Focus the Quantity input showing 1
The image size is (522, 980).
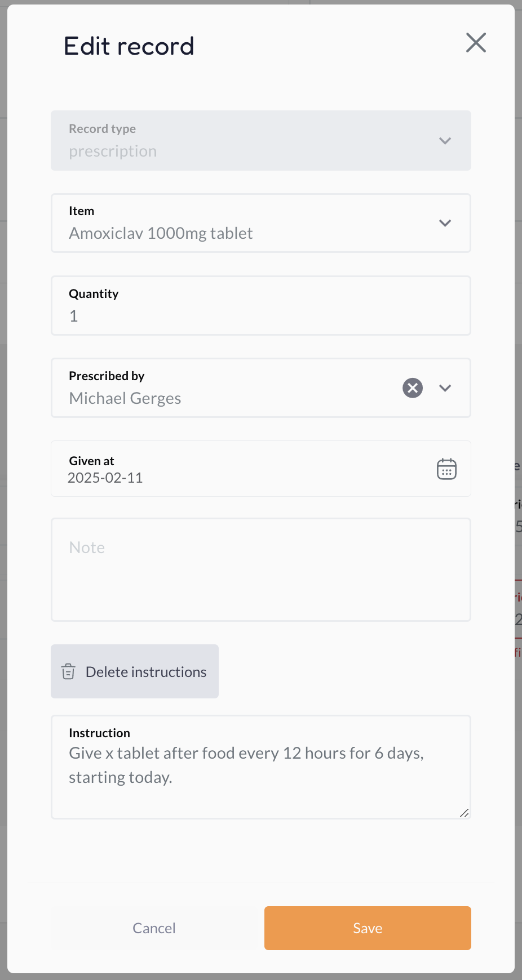(261, 306)
